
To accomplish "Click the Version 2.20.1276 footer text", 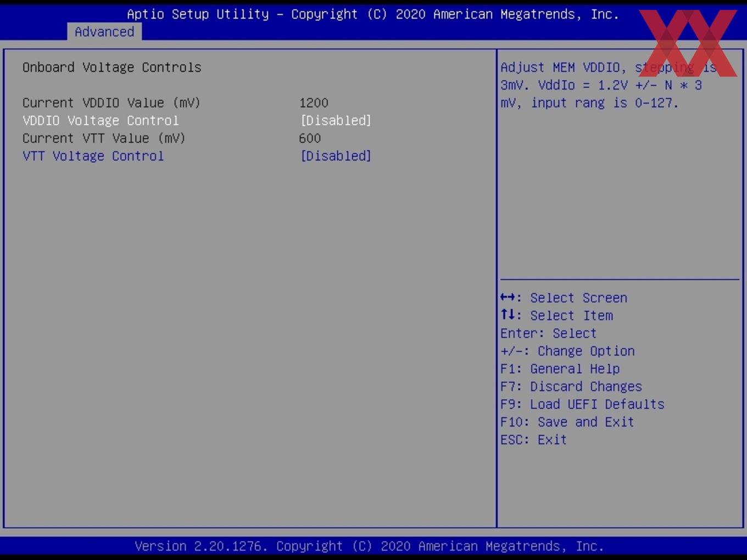I will coord(369,546).
